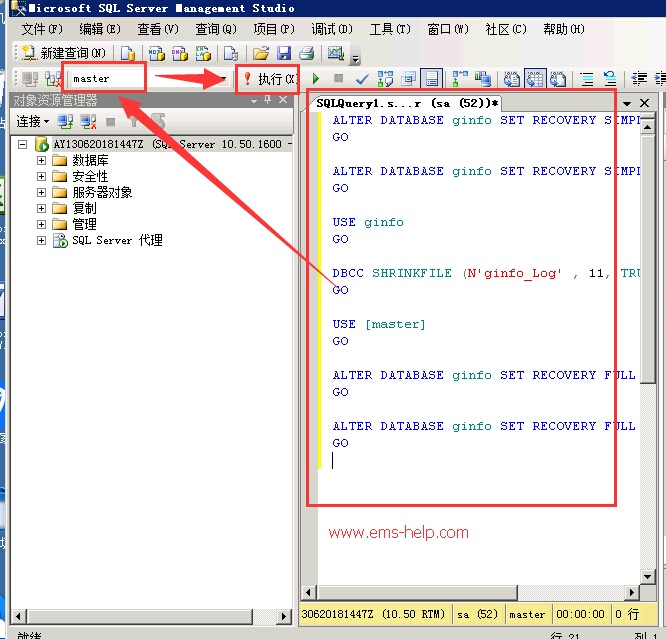Open the Connect (连接) dropdown in Object Explorer

click(33, 122)
